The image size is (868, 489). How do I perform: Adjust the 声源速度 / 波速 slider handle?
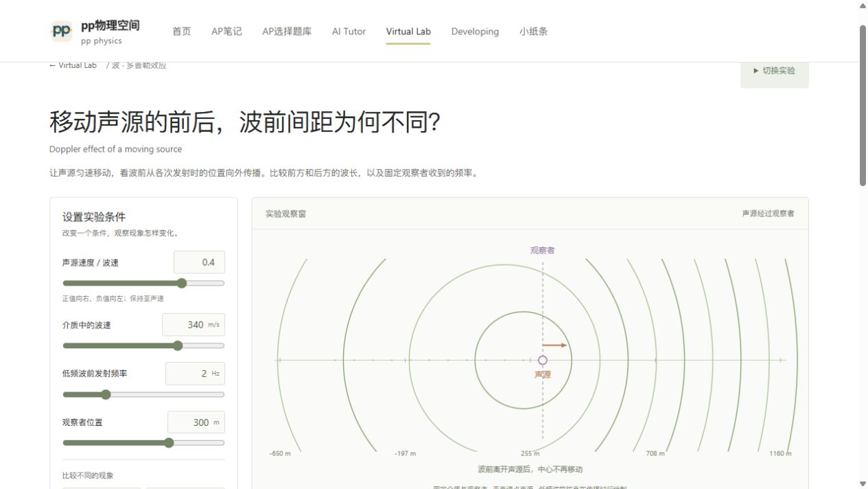[182, 283]
